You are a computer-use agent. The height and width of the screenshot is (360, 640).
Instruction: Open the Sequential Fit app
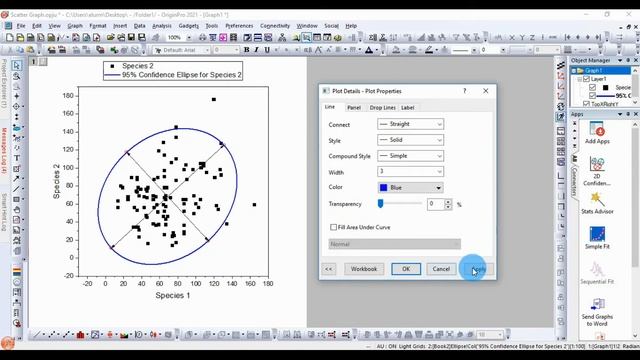597,273
